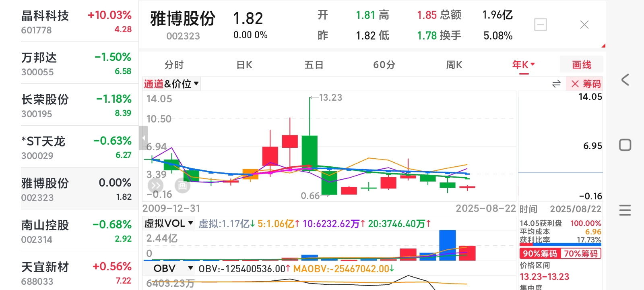
Task: Tap the 总额 1.96亿 value
Action: [x=498, y=15]
